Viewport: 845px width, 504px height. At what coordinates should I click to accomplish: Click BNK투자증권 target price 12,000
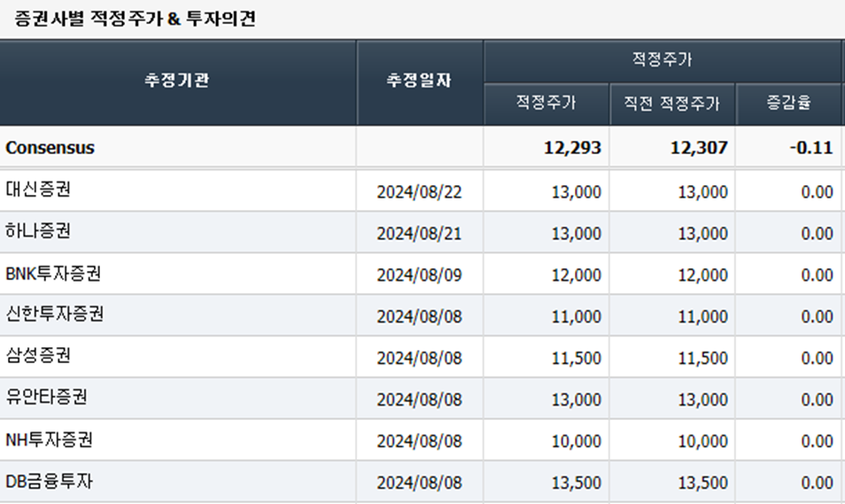pos(576,275)
